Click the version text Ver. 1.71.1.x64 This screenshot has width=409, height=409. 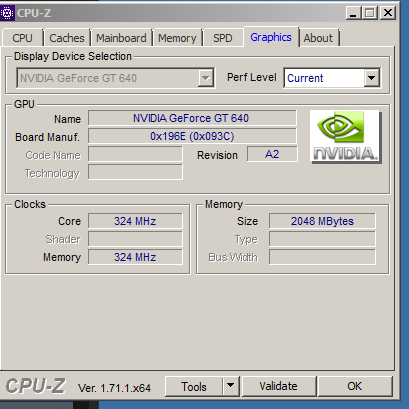coord(114,388)
